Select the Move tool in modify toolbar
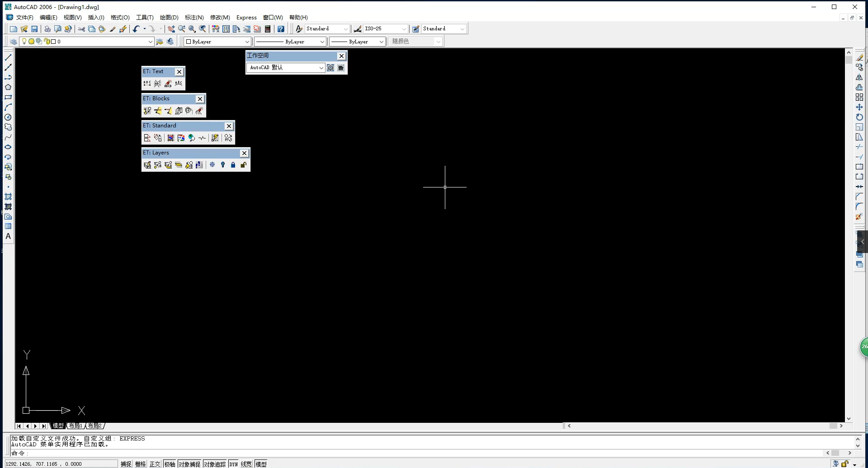This screenshot has height=468, width=868. tap(859, 107)
